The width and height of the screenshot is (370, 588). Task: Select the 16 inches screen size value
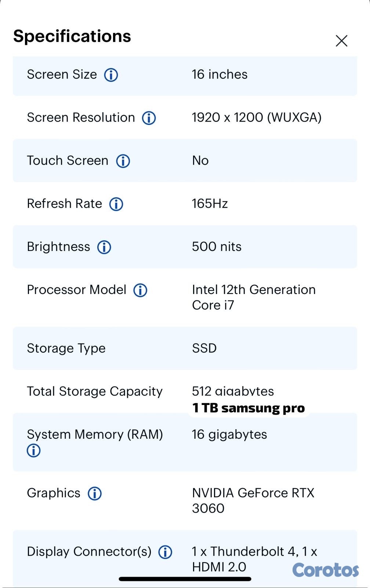coord(220,75)
